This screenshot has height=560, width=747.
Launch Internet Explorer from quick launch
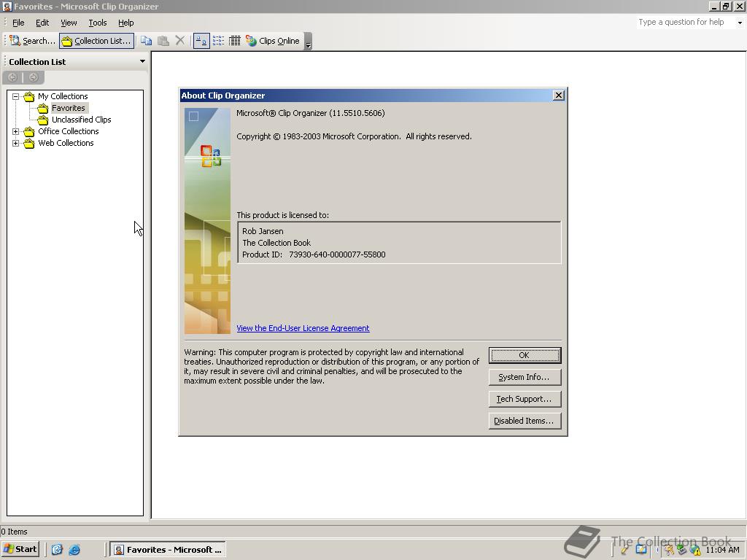74,550
